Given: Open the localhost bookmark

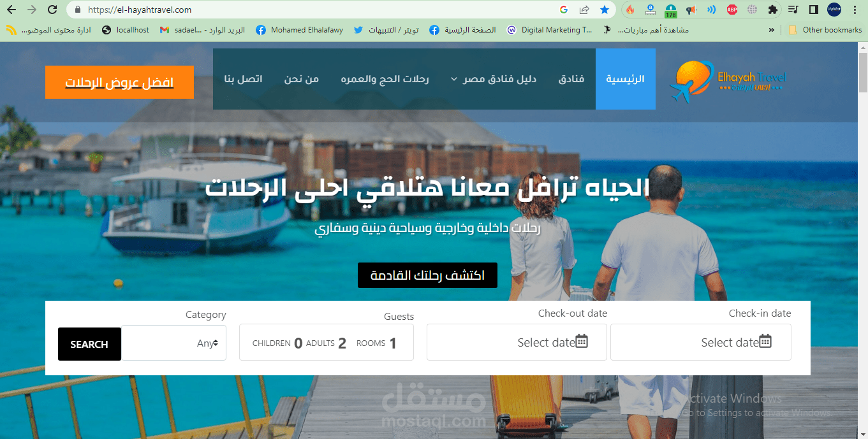Looking at the screenshot, I should 126,30.
